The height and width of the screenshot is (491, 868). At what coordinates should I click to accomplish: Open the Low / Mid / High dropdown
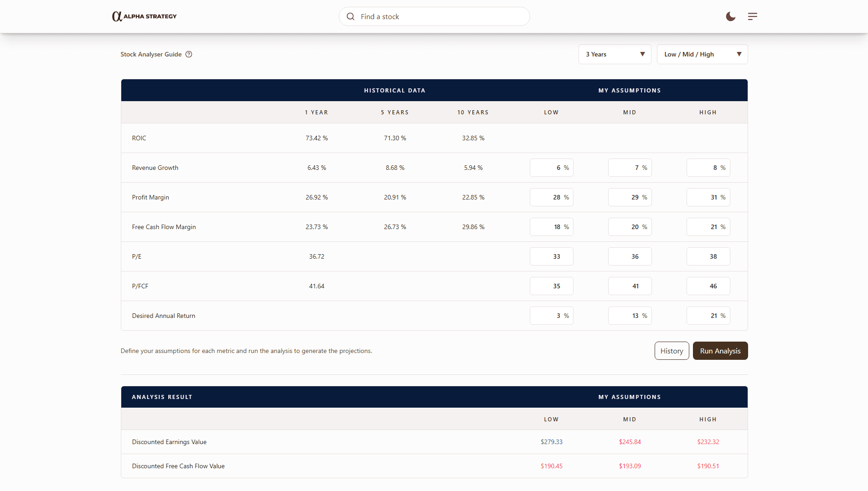pos(702,54)
